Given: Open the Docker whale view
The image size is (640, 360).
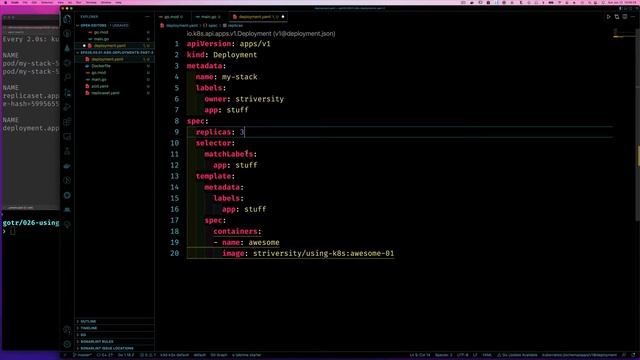Looking at the screenshot, I should [67, 166].
